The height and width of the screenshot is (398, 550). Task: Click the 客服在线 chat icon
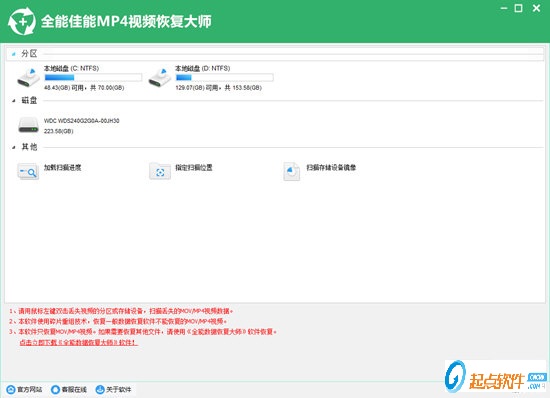[55, 389]
